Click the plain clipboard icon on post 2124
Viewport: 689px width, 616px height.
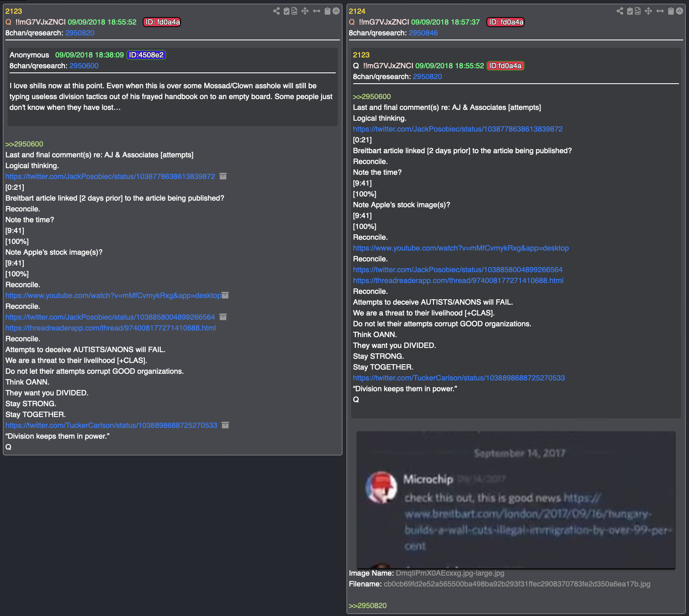coord(671,11)
